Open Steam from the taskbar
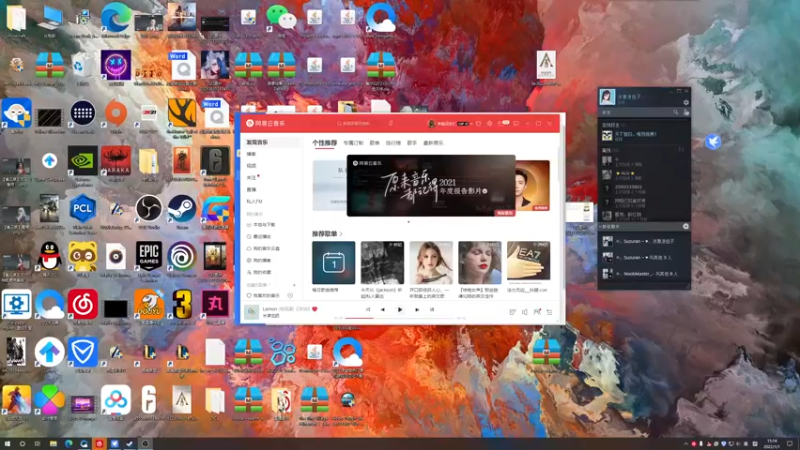Image resolution: width=800 pixels, height=450 pixels. pyautogui.click(x=130, y=444)
